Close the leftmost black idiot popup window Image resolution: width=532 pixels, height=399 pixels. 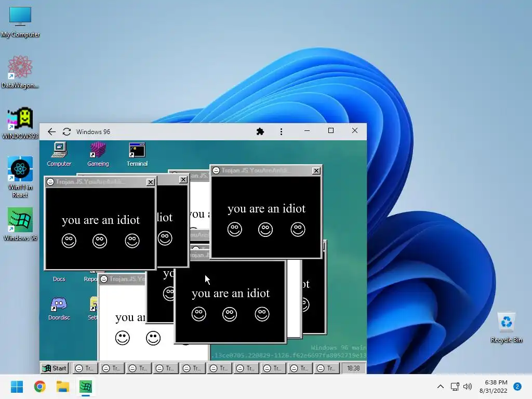[x=151, y=182]
